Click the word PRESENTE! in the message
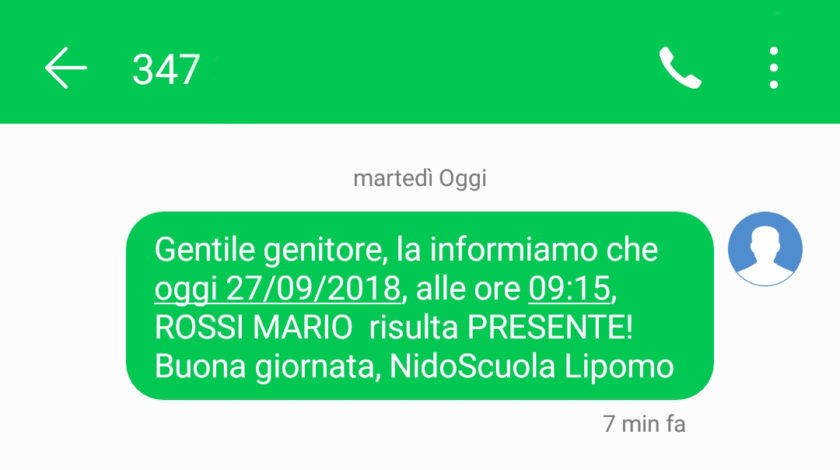Screen dimensions: 840x470 (x=550, y=327)
